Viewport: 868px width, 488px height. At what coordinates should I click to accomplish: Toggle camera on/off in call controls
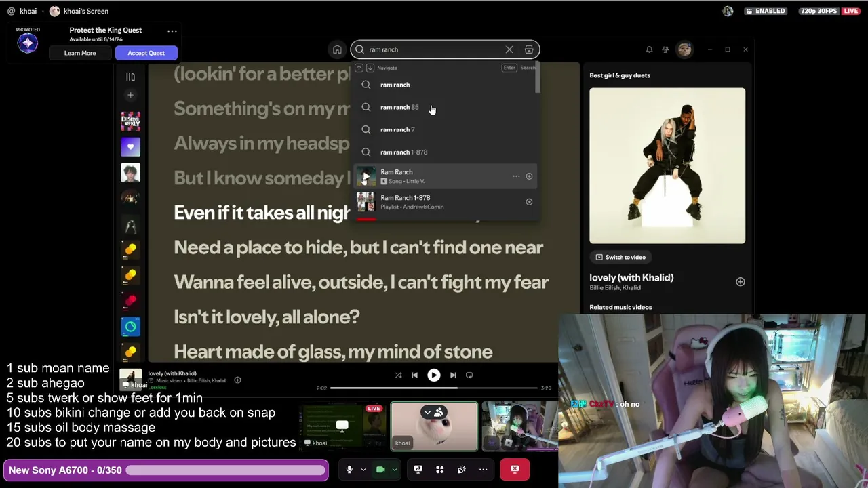[380, 469]
